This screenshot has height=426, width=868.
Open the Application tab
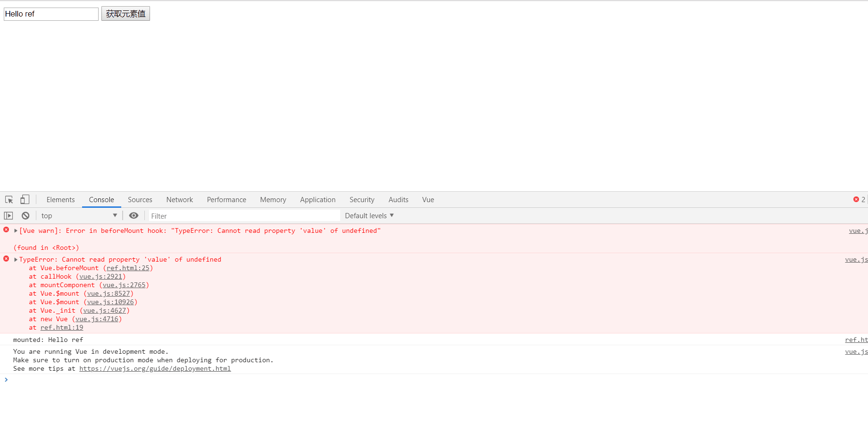click(318, 200)
